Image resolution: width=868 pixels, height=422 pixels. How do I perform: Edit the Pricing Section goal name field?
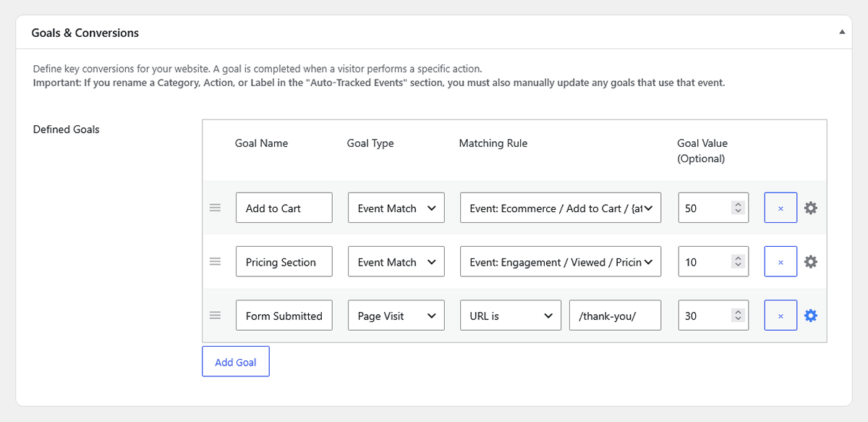(284, 261)
